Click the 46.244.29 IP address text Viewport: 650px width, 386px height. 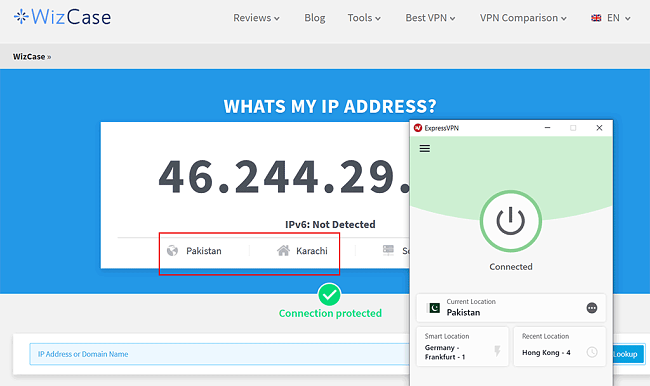tap(284, 177)
